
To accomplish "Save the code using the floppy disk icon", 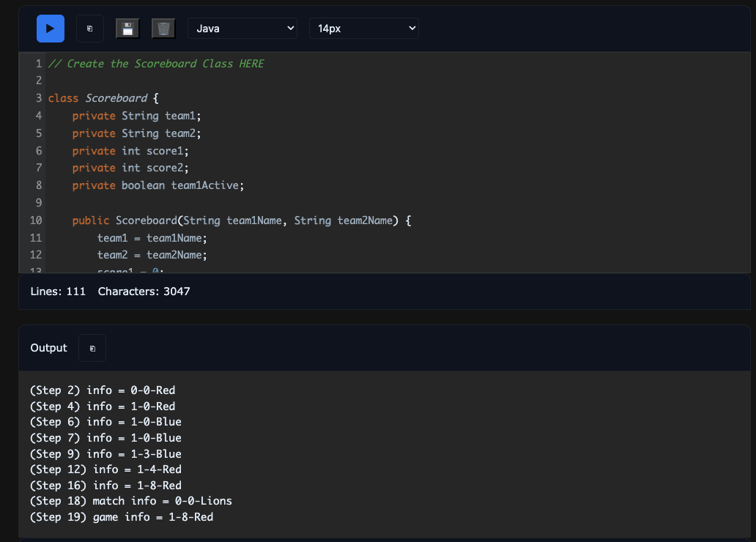I will tap(127, 29).
